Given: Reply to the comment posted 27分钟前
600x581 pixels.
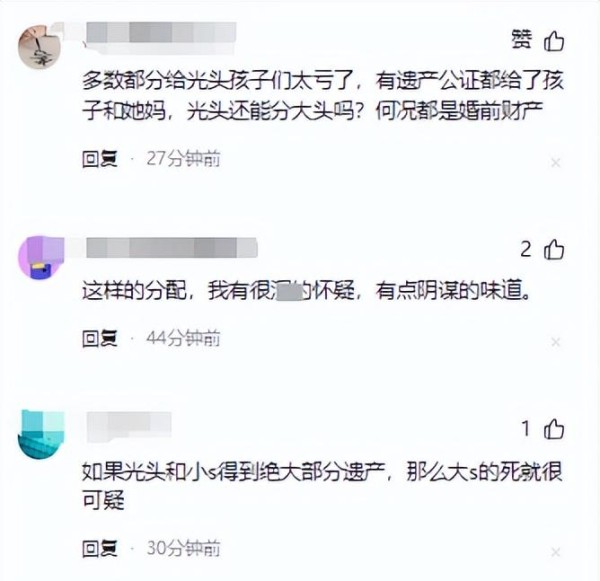Looking at the screenshot, I should [x=99, y=159].
